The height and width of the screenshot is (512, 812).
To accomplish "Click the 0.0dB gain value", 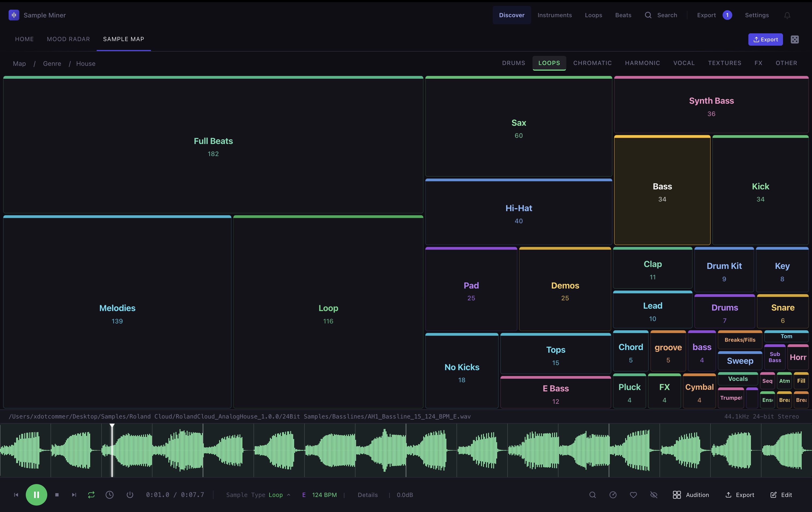I will [405, 495].
